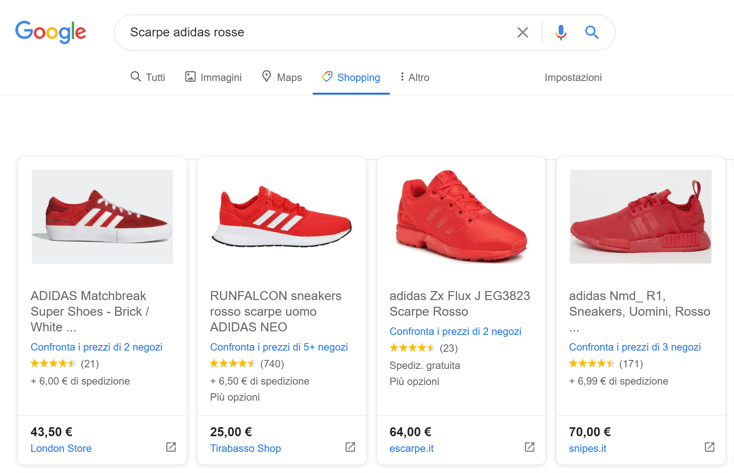The width and height of the screenshot is (734, 473).
Task: Open RUNFALCON sneakers rosso scarpe uomo title
Action: pyautogui.click(x=276, y=311)
